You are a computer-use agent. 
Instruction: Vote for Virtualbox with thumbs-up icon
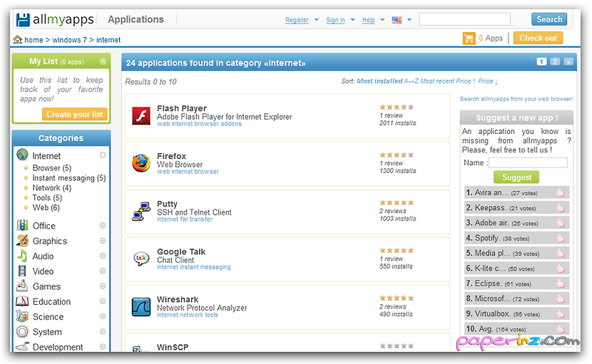[x=560, y=314]
